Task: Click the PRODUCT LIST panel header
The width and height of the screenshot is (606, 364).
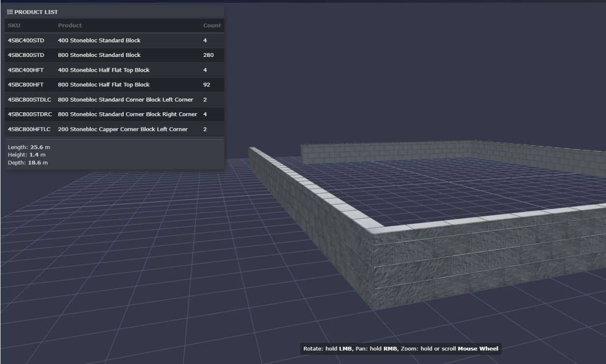Action: click(x=114, y=12)
